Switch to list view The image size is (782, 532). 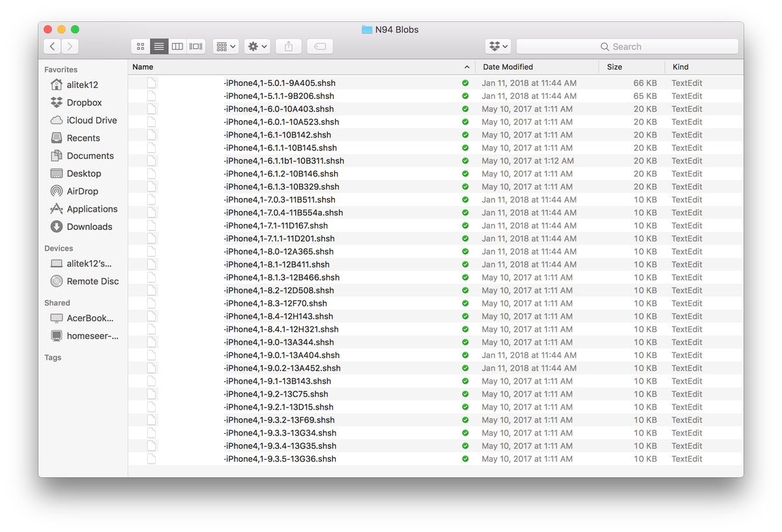(159, 46)
